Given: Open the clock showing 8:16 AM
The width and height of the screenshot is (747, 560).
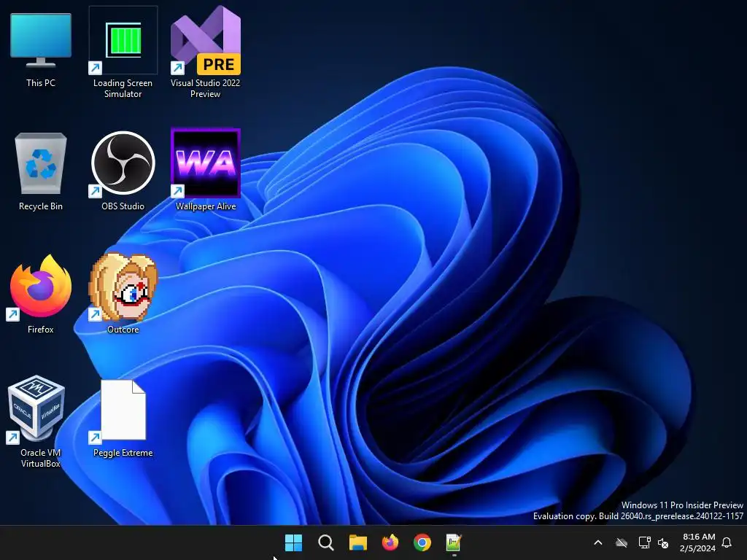Looking at the screenshot, I should click(x=698, y=542).
